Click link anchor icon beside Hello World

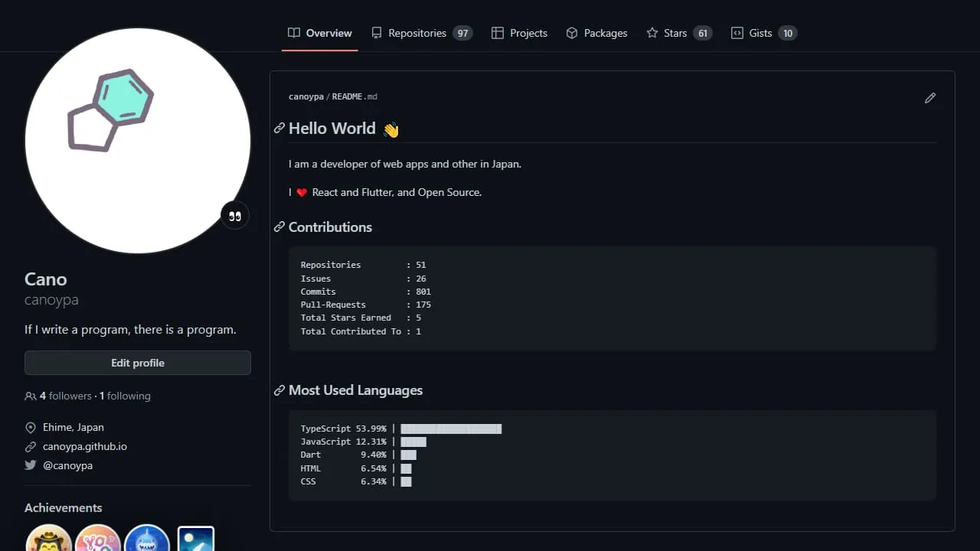point(279,129)
